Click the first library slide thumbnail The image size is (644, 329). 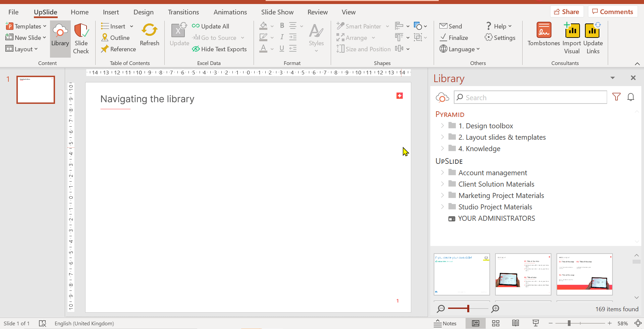[462, 274]
